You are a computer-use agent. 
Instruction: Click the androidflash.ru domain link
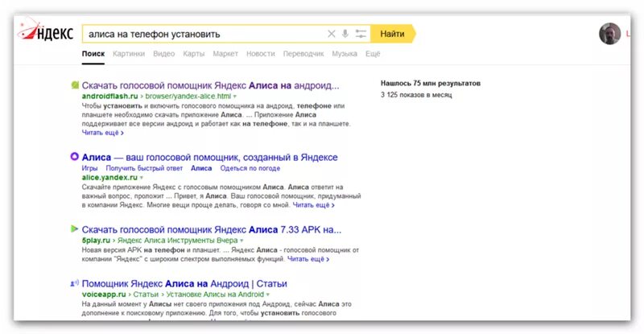[x=109, y=96]
